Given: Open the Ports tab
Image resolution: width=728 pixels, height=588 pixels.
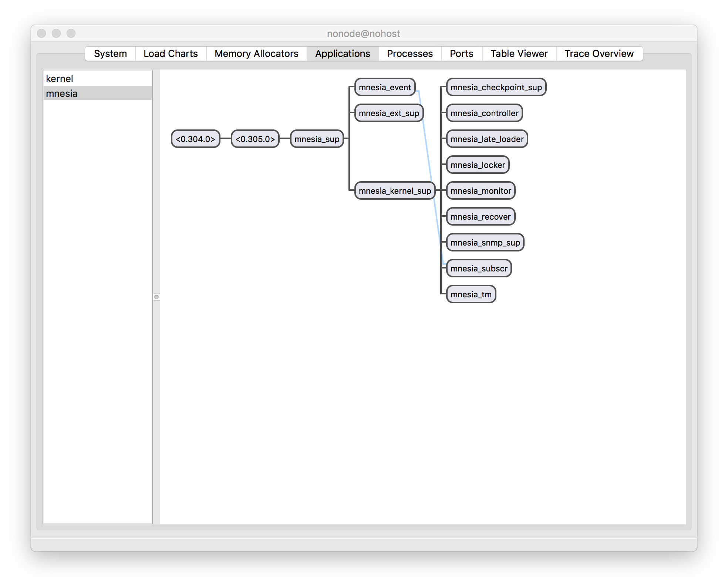Looking at the screenshot, I should (x=461, y=54).
